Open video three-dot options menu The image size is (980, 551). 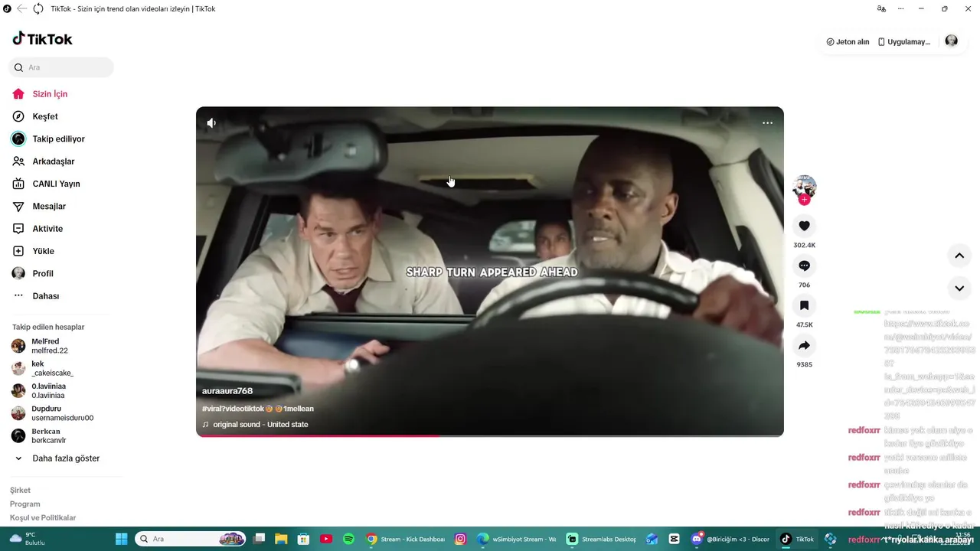pos(767,122)
